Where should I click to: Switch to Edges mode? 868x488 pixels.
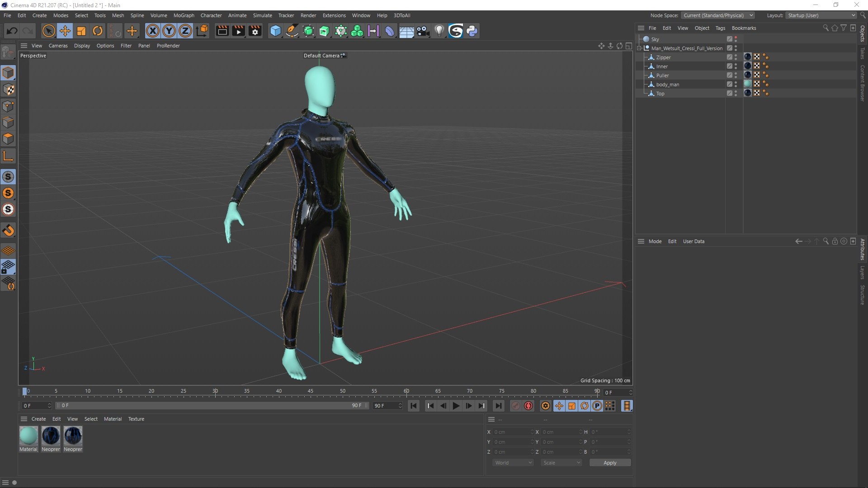[8, 122]
